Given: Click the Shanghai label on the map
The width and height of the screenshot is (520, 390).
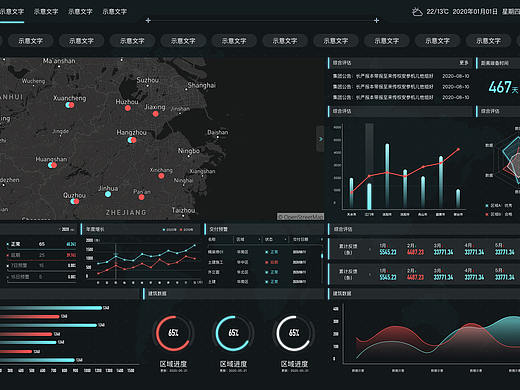Looking at the screenshot, I should pos(202,85).
